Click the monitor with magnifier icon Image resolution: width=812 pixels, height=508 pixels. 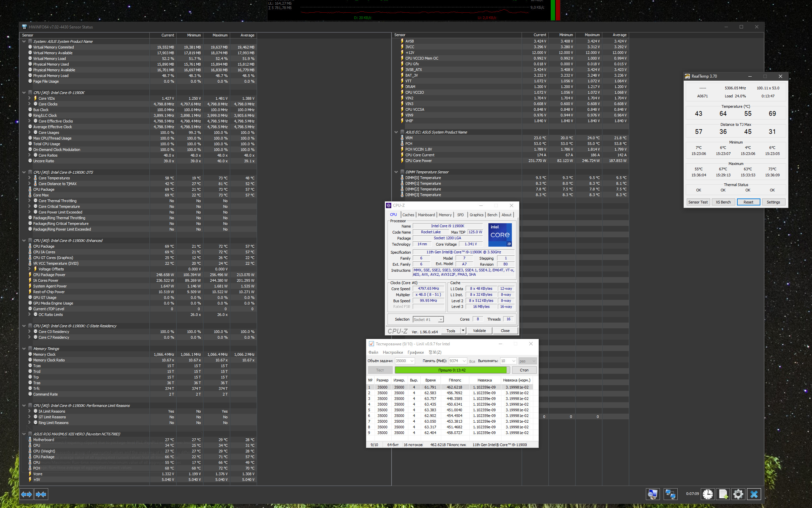[652, 494]
